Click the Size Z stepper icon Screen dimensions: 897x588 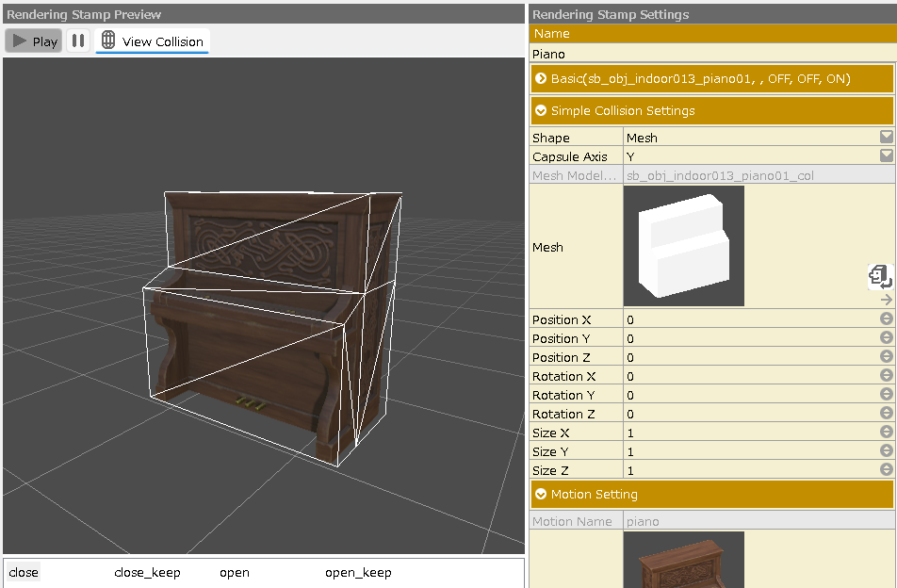click(886, 470)
